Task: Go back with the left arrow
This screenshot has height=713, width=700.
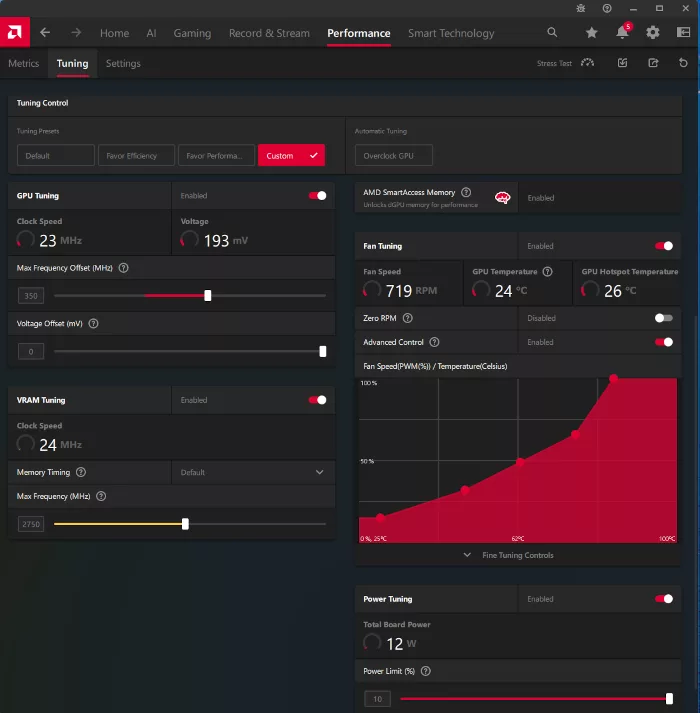Action: point(45,33)
